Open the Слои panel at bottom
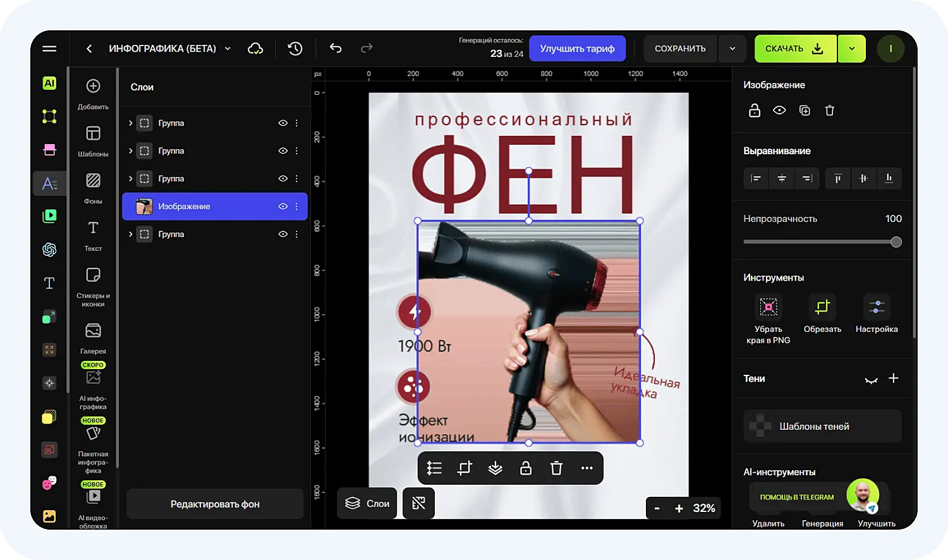The width and height of the screenshot is (948, 560). (367, 503)
